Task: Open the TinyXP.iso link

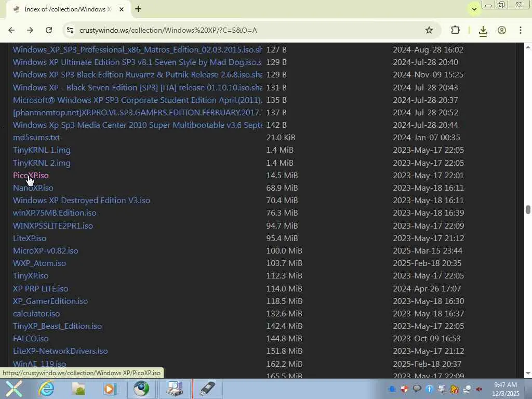Action: [31, 276]
